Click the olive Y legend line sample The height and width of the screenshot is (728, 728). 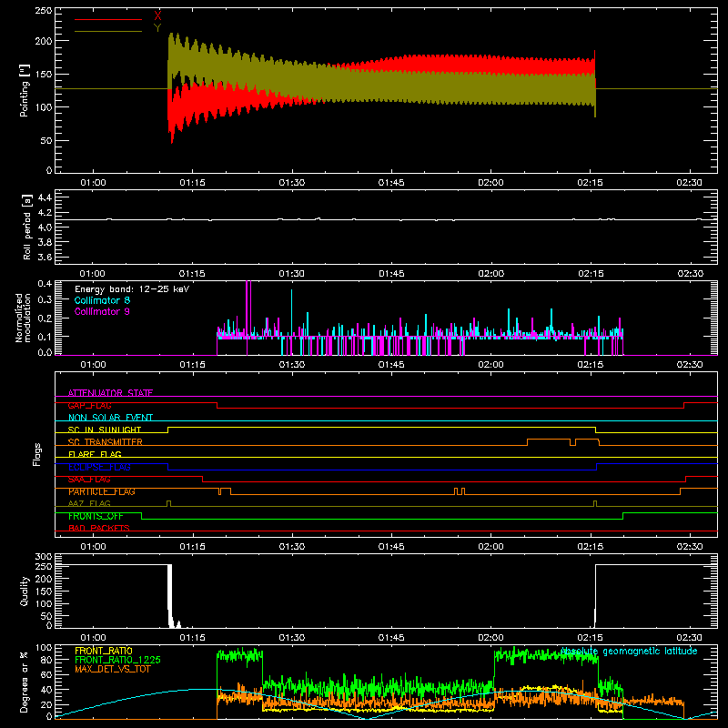(x=108, y=31)
